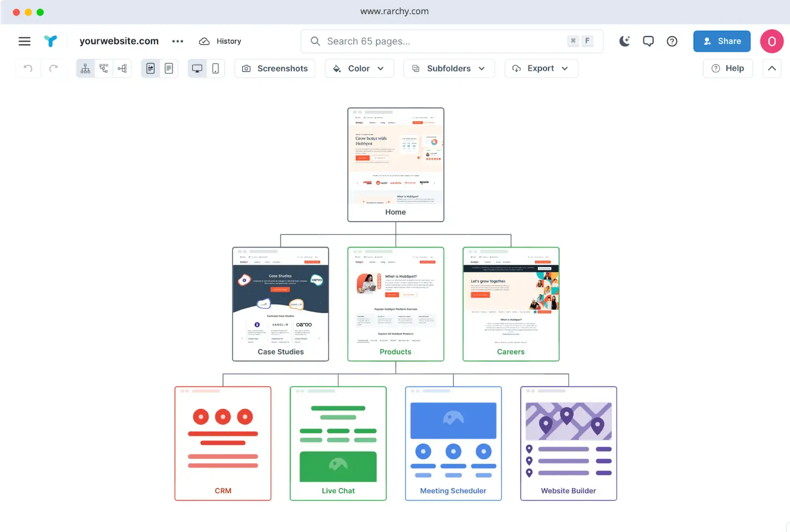Expand the Subfolders dropdown
790x532 pixels.
click(449, 68)
